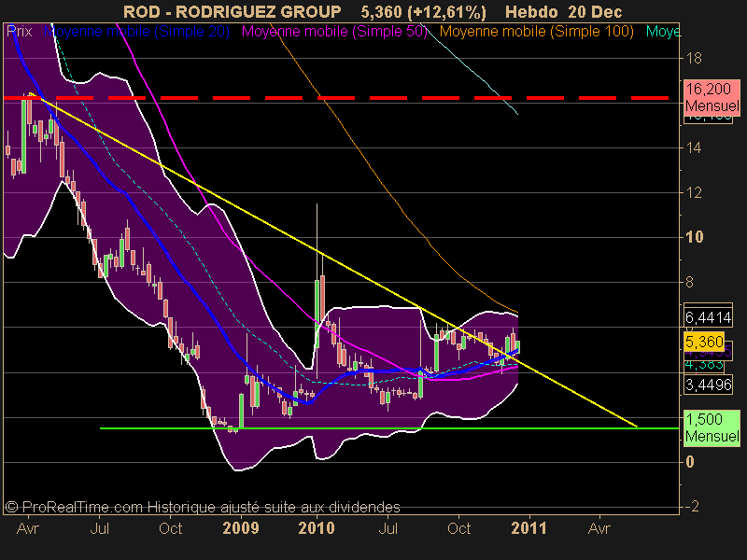The image size is (747, 560).
Task: Select Moyenne mobile (Simple 50) legend entry
Action: pyautogui.click(x=334, y=32)
